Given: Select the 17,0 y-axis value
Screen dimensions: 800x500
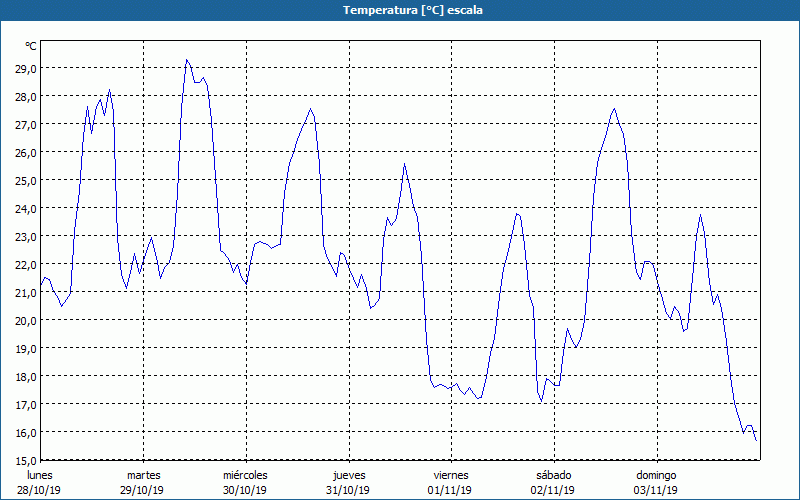Looking at the screenshot, I should (26, 405).
